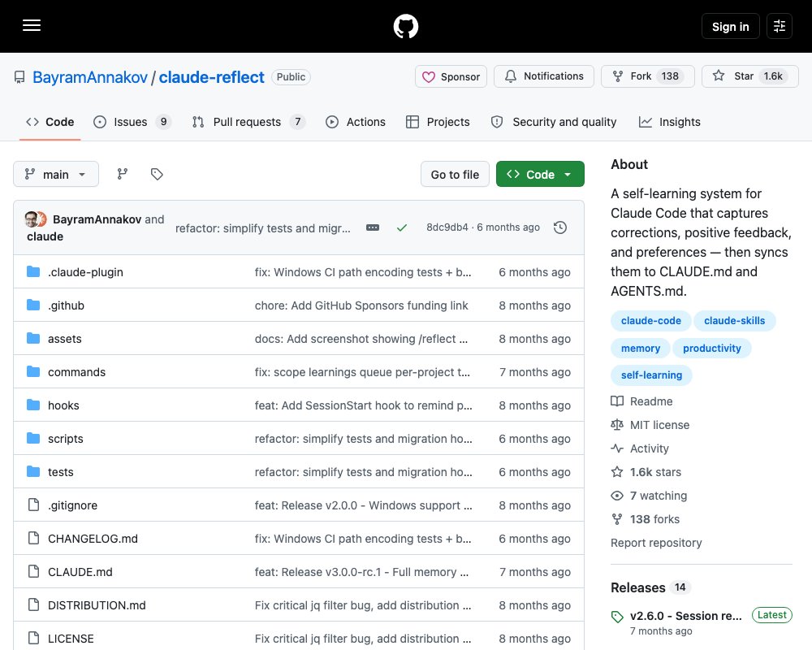Screen dimensions: 812x650
Task: Open BayramAnnakov owner profile link
Action: coord(90,77)
